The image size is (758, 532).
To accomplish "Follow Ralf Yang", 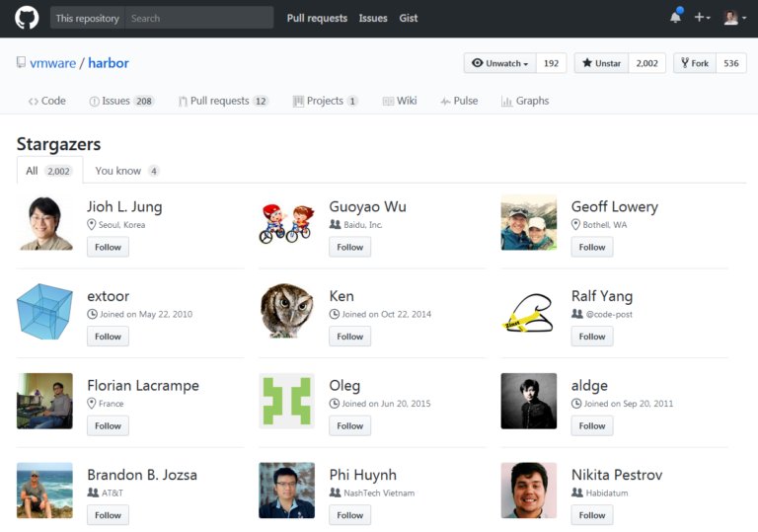I will (592, 337).
